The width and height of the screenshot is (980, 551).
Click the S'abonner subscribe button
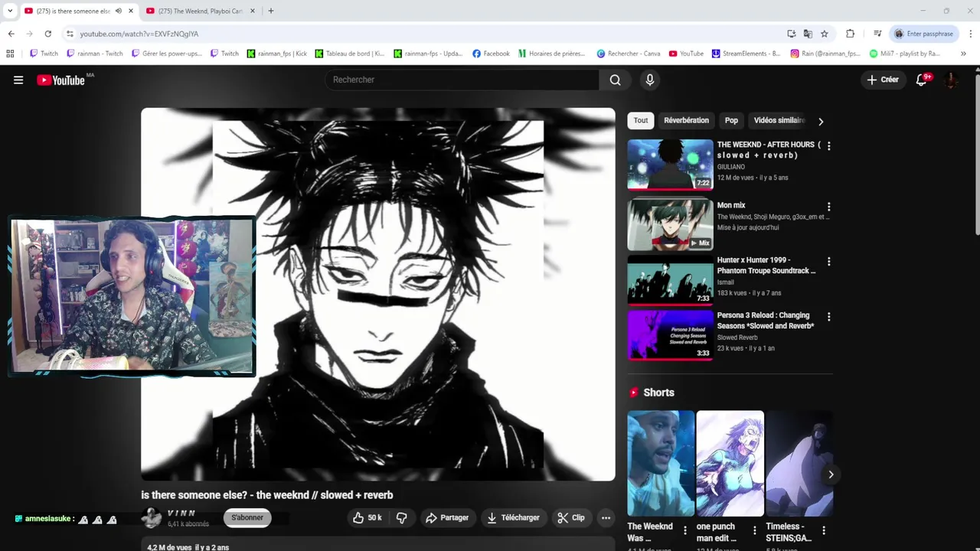247,518
